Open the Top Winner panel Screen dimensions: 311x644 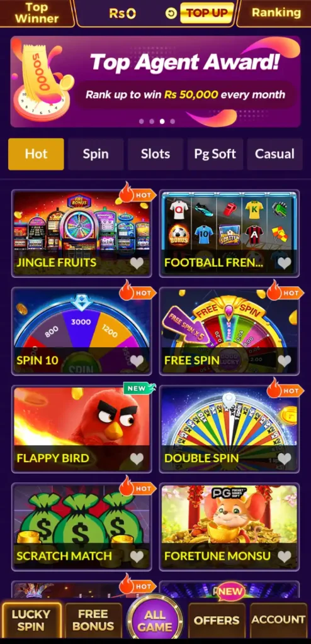click(x=37, y=13)
